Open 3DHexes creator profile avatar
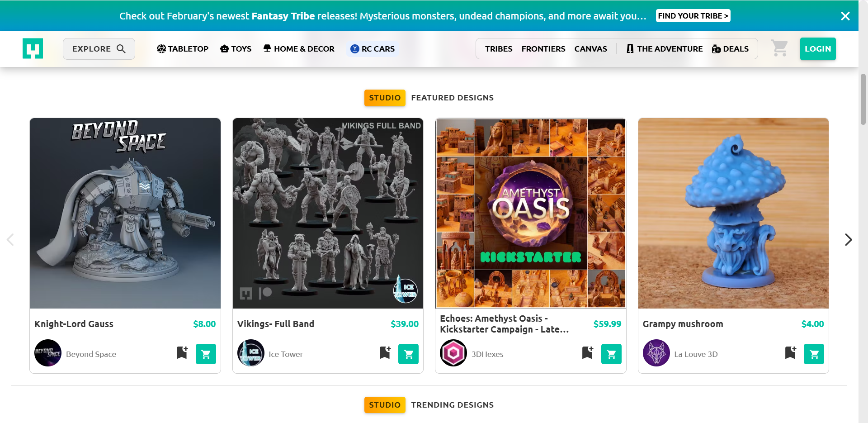This screenshot has height=423, width=868. coord(453,353)
